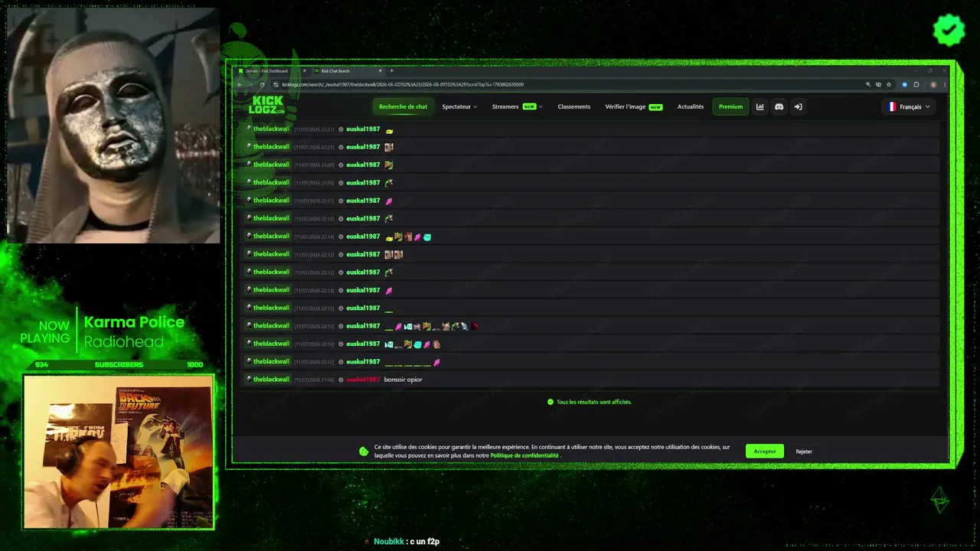Expand the Spectateur dropdown menu
This screenshot has width=980, height=551.
[x=459, y=107]
